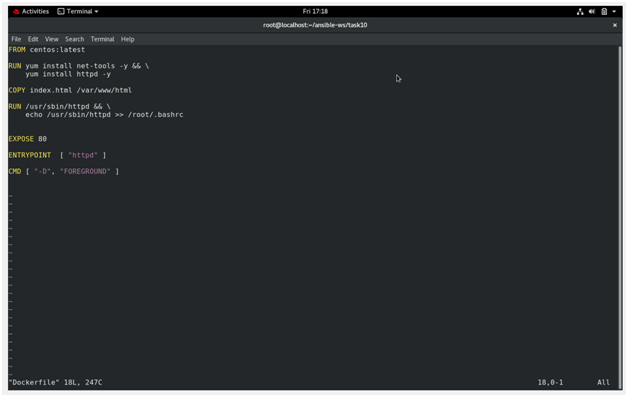Screen dimensions: 628x397
Task: Click port number 80
Action: pyautogui.click(x=42, y=139)
